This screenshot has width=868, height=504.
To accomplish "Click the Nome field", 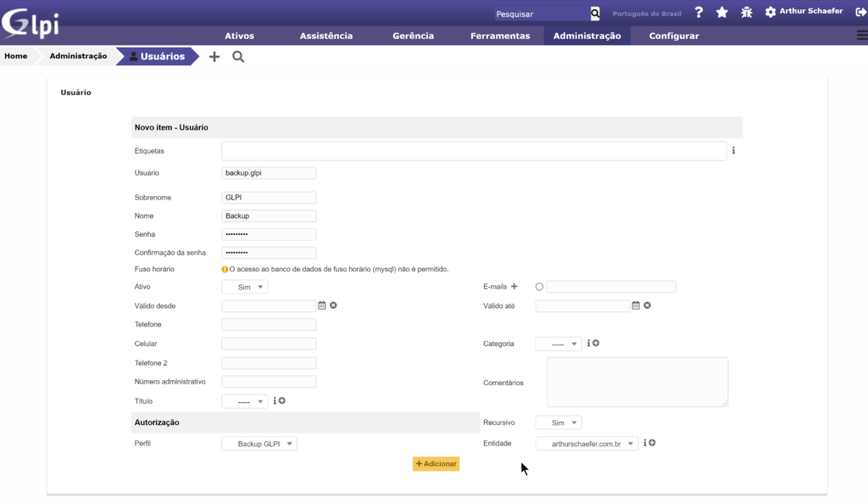I will (x=269, y=216).
